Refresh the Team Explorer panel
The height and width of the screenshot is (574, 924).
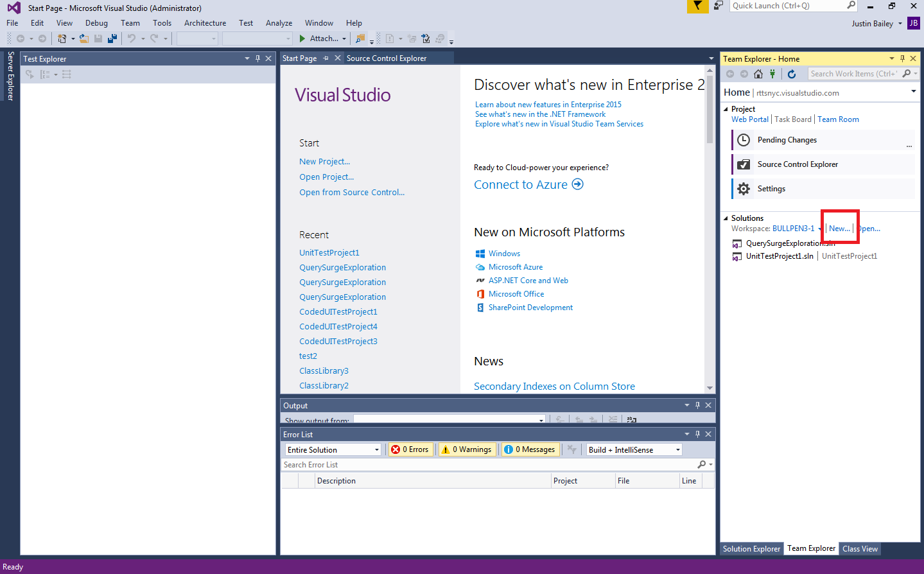[x=792, y=74]
